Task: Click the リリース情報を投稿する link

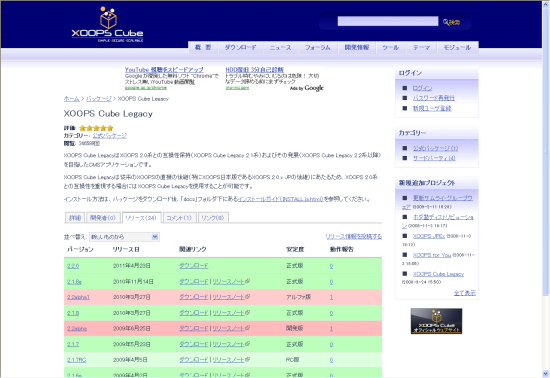Action: click(x=354, y=237)
